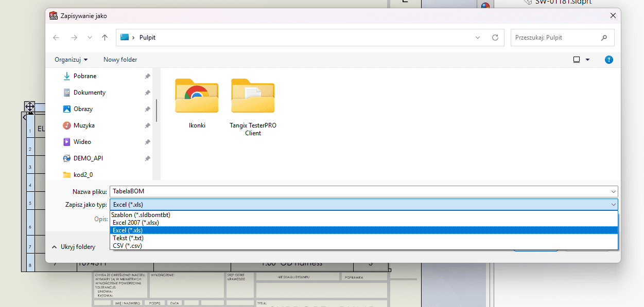The height and width of the screenshot is (307, 644).
Task: Click the move handle icon on BOM table
Action: point(29,107)
